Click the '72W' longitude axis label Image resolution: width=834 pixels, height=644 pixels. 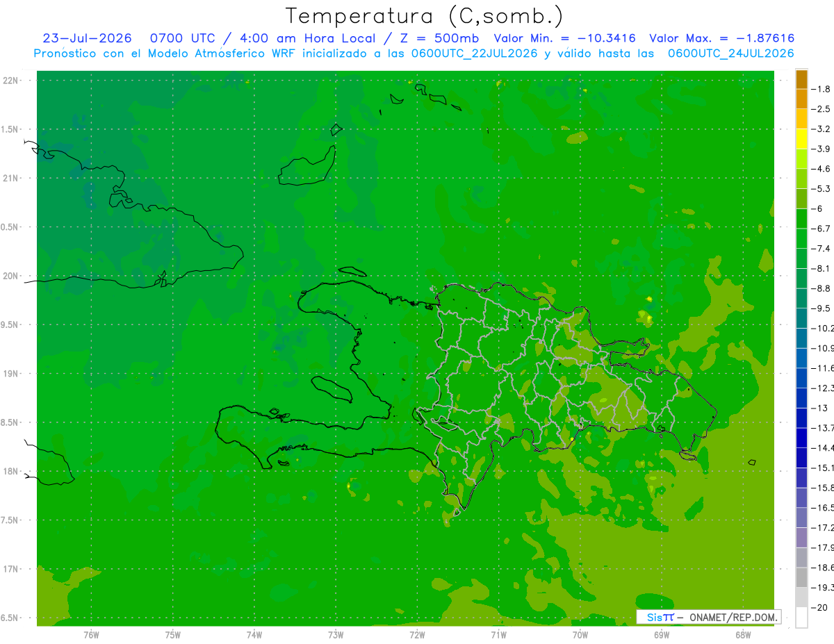pos(417,635)
